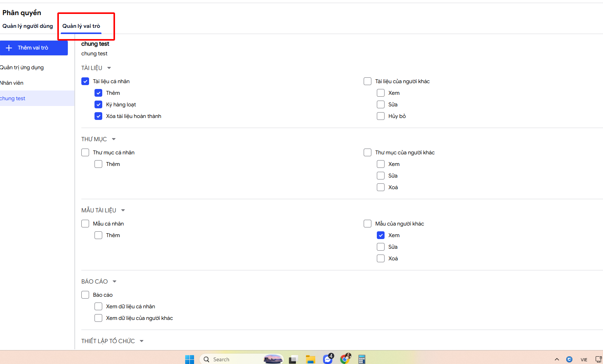The height and width of the screenshot is (364, 603).
Task: Click the Phân quyền page heading
Action: click(22, 13)
